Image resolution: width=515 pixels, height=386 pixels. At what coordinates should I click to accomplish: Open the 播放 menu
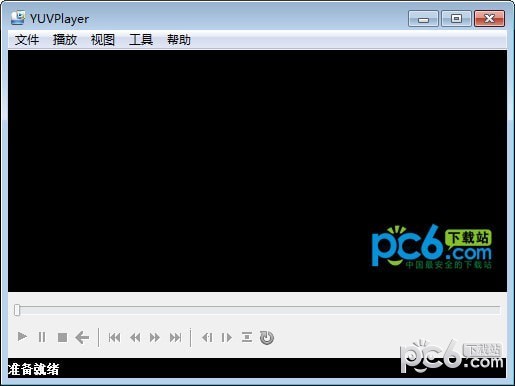pyautogui.click(x=65, y=40)
